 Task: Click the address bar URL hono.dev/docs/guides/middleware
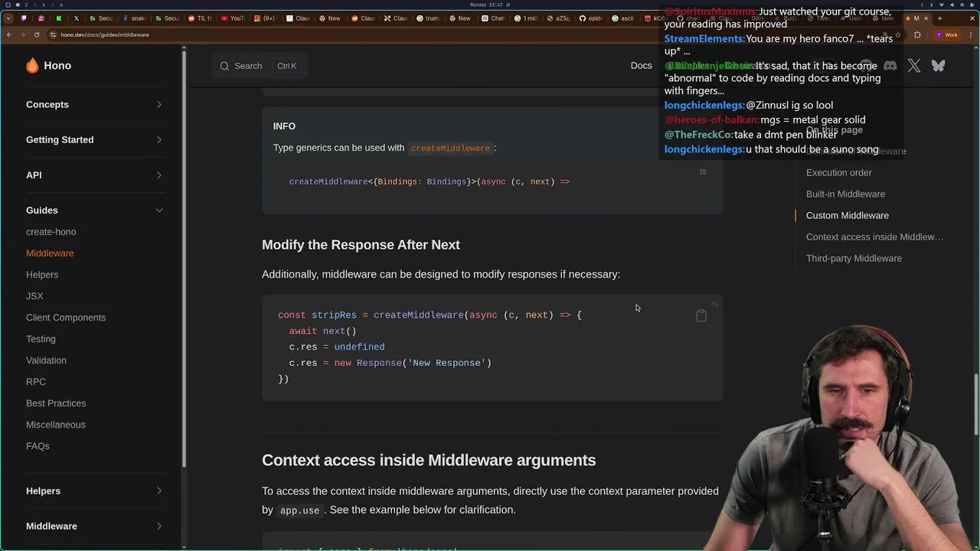105,34
